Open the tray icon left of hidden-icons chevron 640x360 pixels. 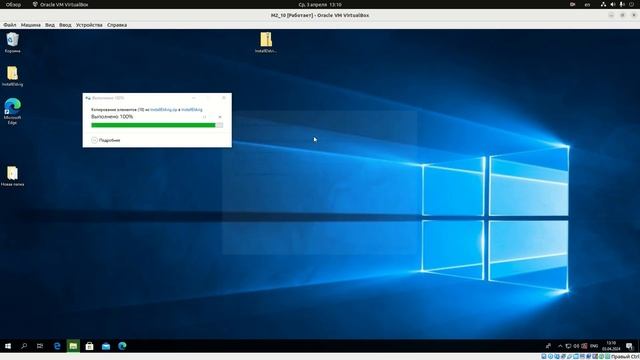point(548,346)
